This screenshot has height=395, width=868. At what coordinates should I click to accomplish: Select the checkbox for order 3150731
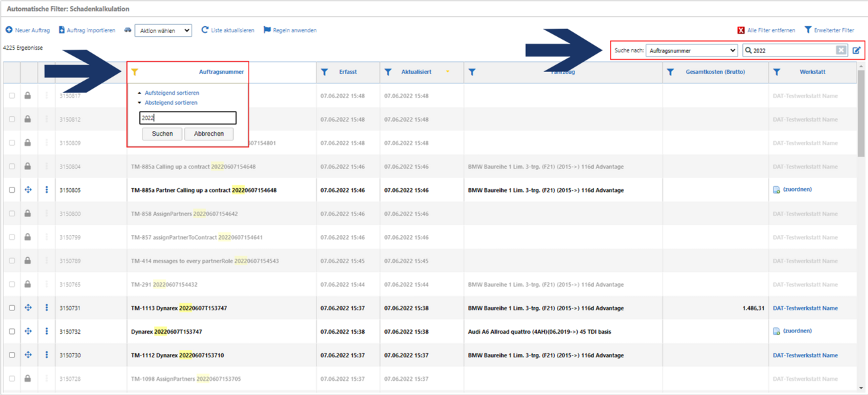coord(12,308)
